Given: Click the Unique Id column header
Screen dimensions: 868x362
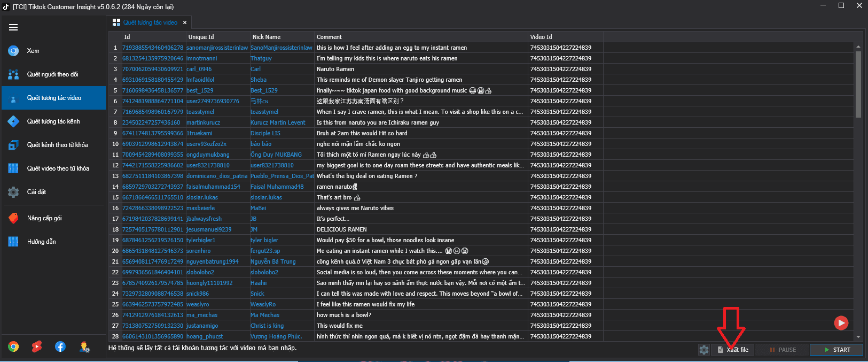Looking at the screenshot, I should (218, 37).
